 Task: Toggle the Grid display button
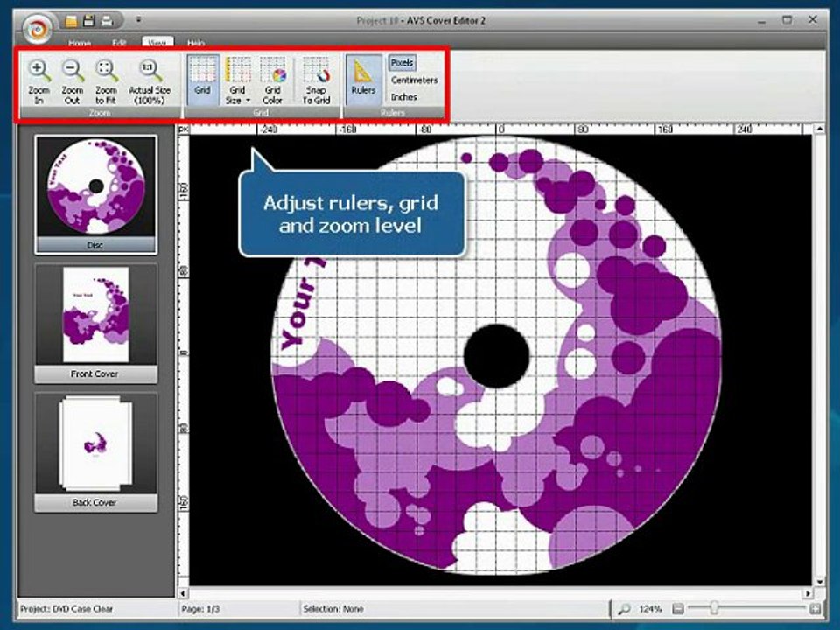203,80
